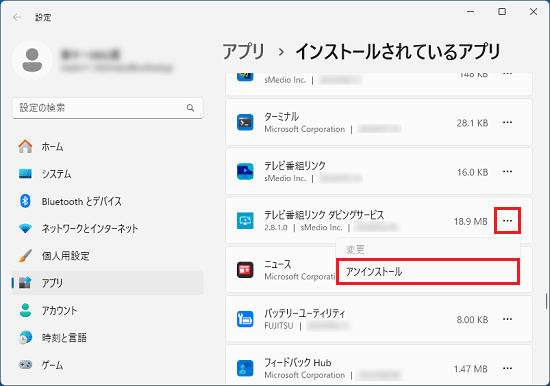Minimize the 設定 window
Screen dimensions: 550x386
[470, 12]
